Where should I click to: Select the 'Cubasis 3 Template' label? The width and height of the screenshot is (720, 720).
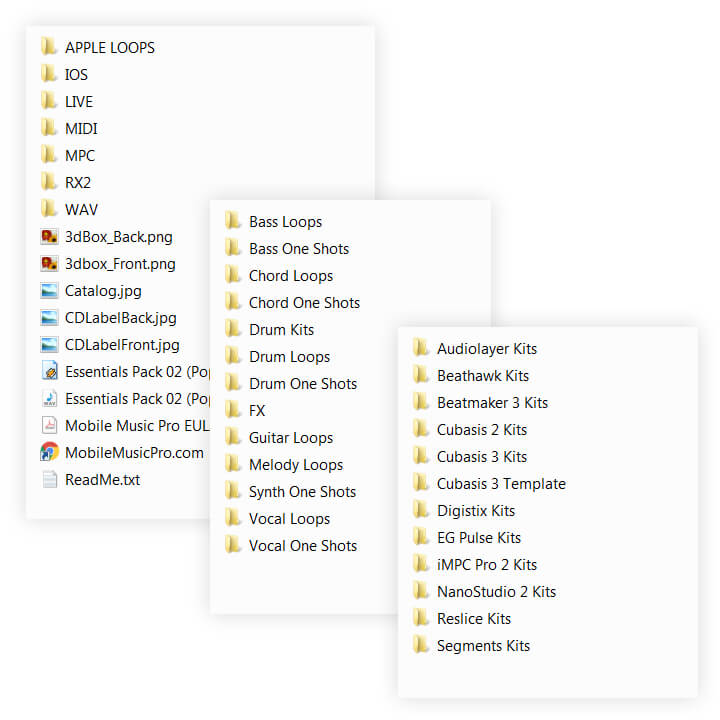coord(501,484)
